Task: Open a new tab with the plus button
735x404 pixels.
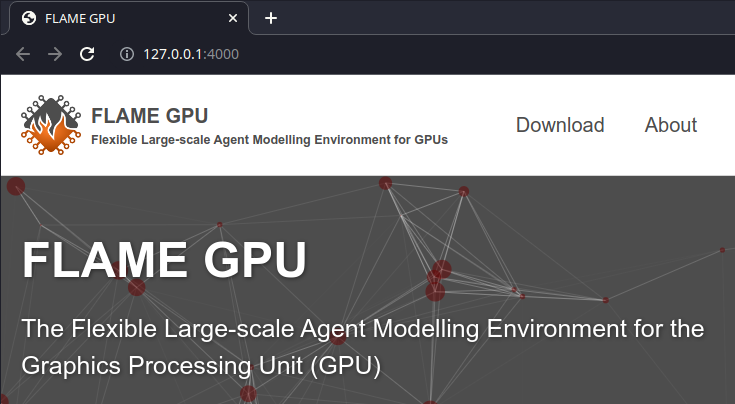Action: (271, 18)
